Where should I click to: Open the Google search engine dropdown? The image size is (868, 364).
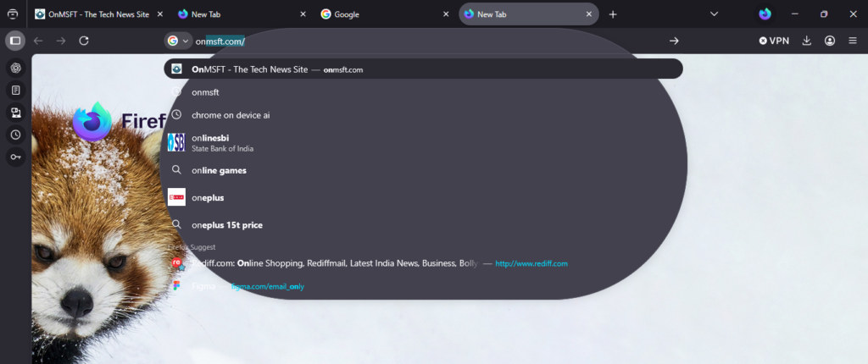pos(178,41)
